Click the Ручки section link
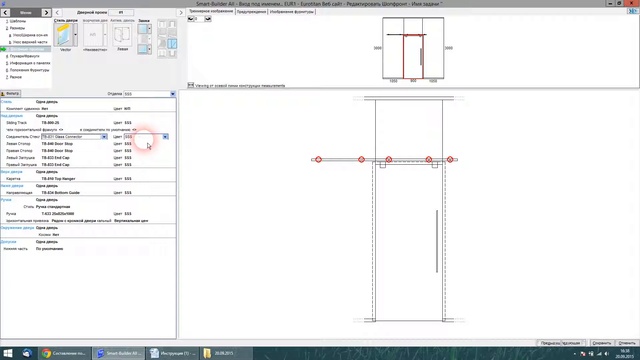 pos(6,200)
